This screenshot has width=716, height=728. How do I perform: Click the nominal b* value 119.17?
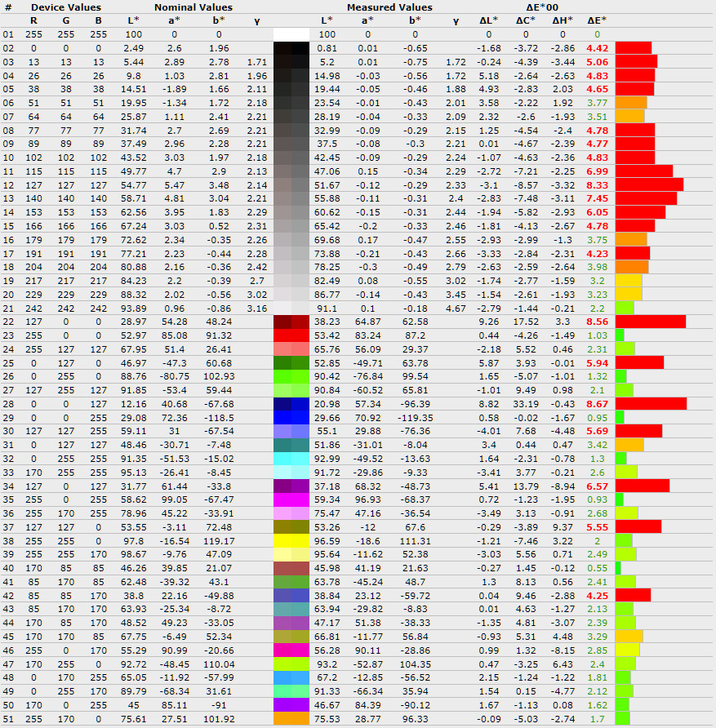[x=219, y=541]
